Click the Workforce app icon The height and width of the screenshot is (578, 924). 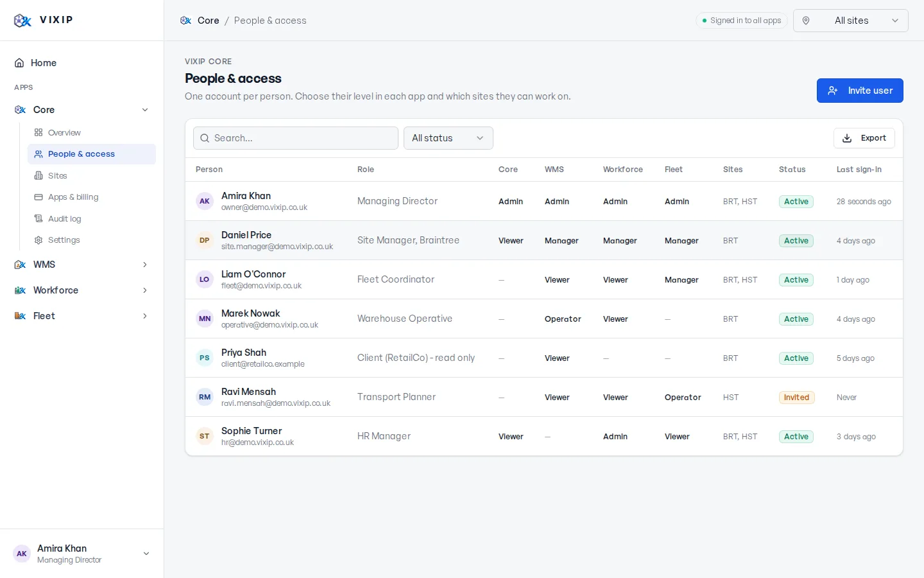coord(20,290)
